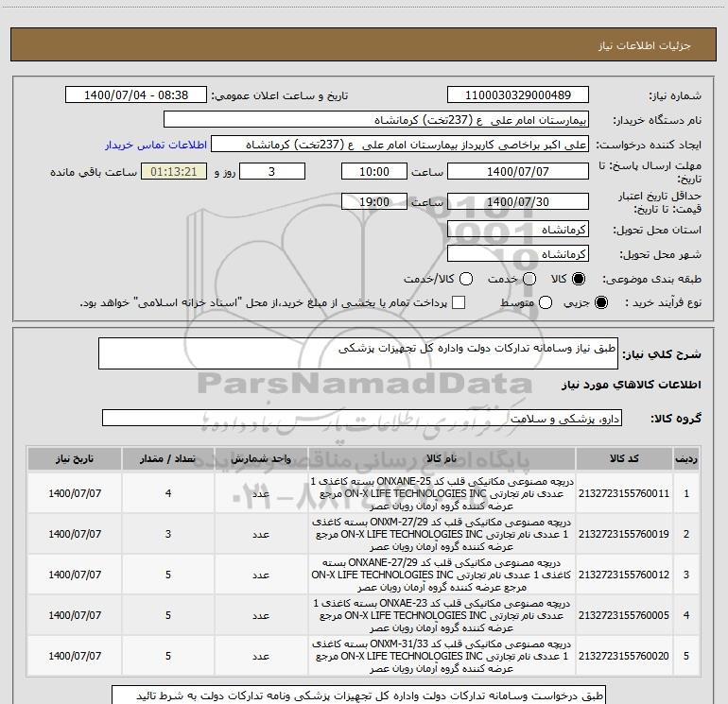Click the شرح کلی نیاز text area
This screenshot has height=704, width=728.
[358, 353]
